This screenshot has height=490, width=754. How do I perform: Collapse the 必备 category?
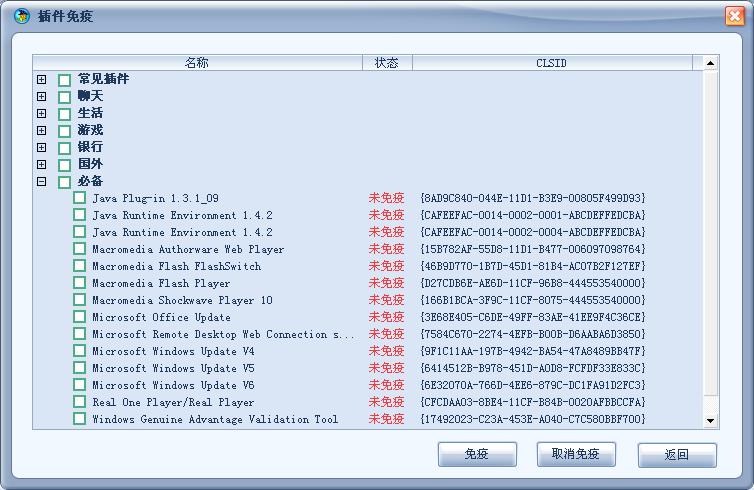42,181
